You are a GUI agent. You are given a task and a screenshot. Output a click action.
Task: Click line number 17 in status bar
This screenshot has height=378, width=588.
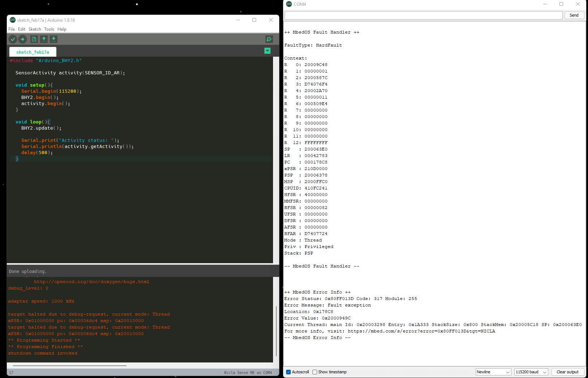pyautogui.click(x=11, y=373)
